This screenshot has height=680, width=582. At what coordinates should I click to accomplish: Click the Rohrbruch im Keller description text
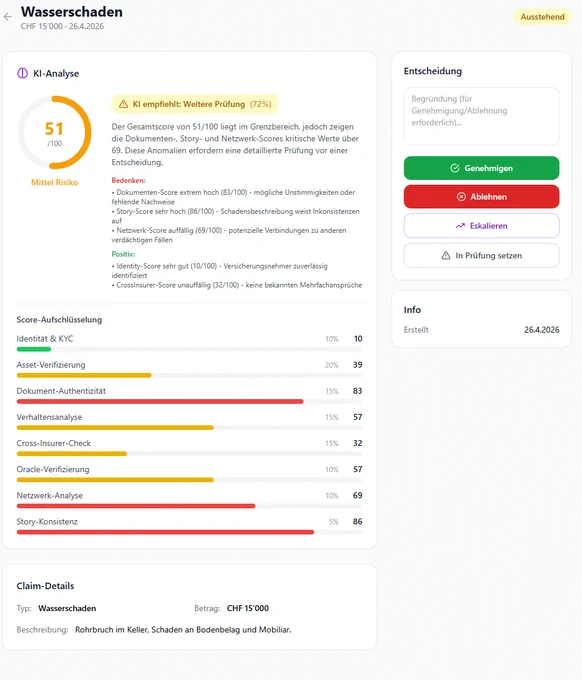click(x=183, y=630)
